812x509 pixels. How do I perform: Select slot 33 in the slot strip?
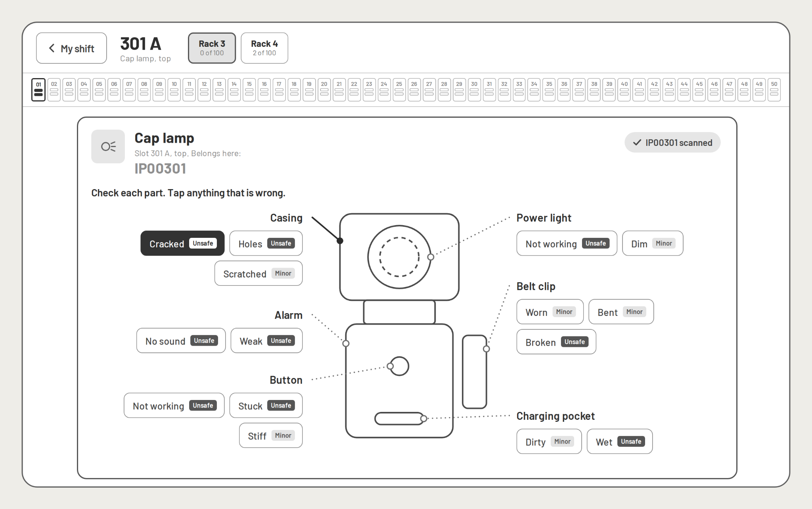pyautogui.click(x=519, y=90)
